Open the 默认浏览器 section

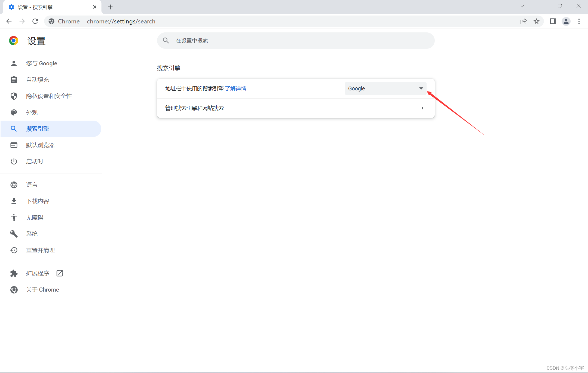51,145
